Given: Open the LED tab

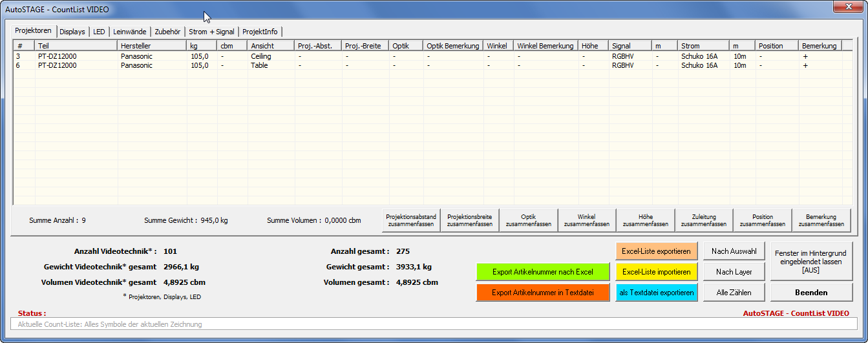Looking at the screenshot, I should tap(98, 32).
